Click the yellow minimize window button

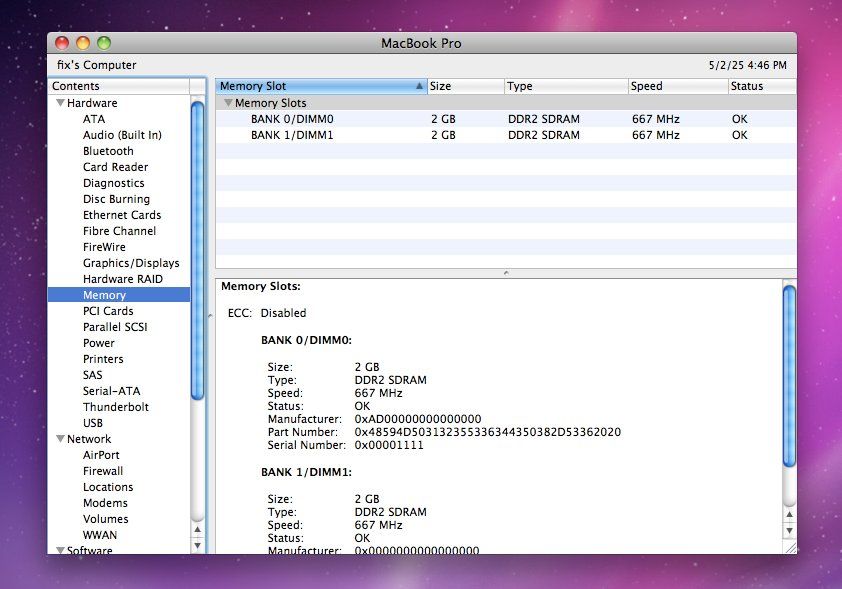click(x=83, y=43)
